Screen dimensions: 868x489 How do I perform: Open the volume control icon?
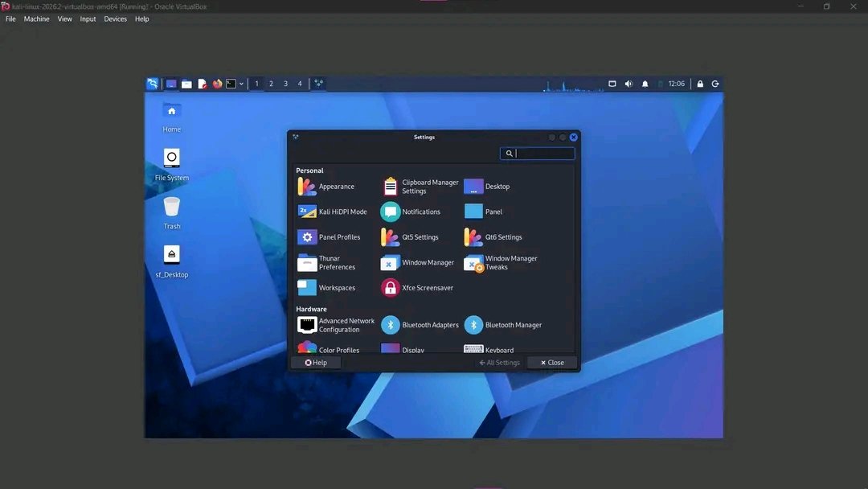(628, 84)
